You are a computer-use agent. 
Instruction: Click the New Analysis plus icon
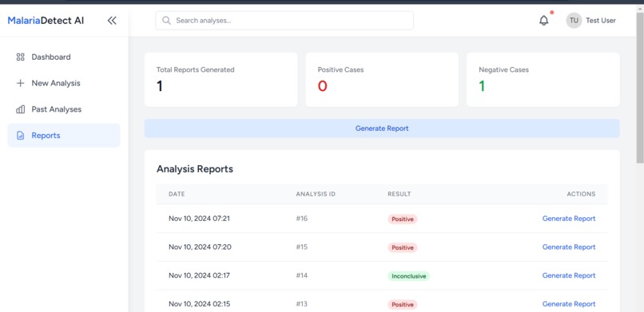pyautogui.click(x=21, y=83)
